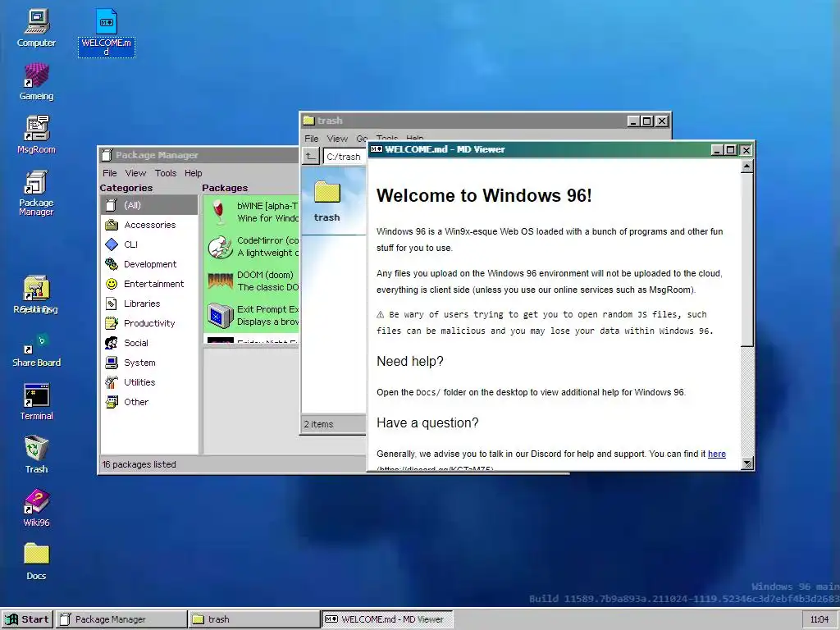
Task: Click the Start button
Action: [27, 619]
